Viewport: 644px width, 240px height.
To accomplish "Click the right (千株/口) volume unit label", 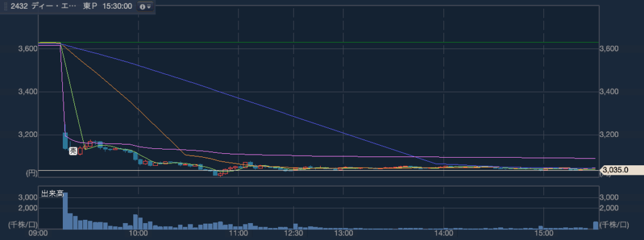I will (614, 224).
